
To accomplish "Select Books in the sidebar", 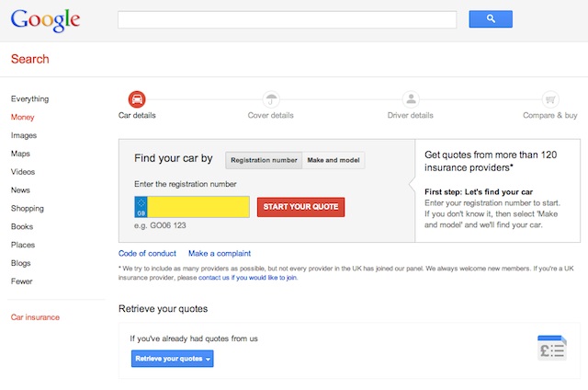I will coord(22,226).
